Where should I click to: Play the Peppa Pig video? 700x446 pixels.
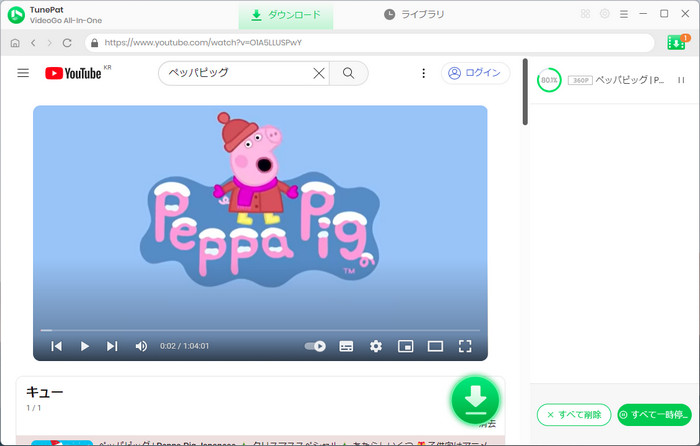pyautogui.click(x=84, y=346)
